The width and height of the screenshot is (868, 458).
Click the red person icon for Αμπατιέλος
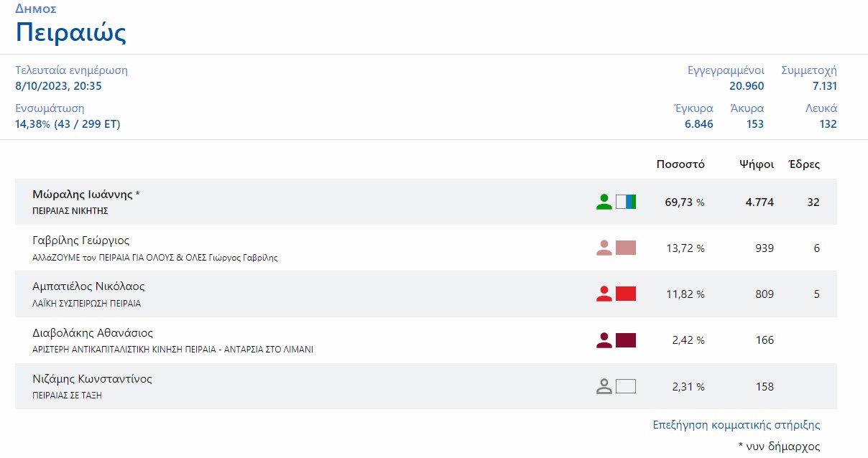604,294
